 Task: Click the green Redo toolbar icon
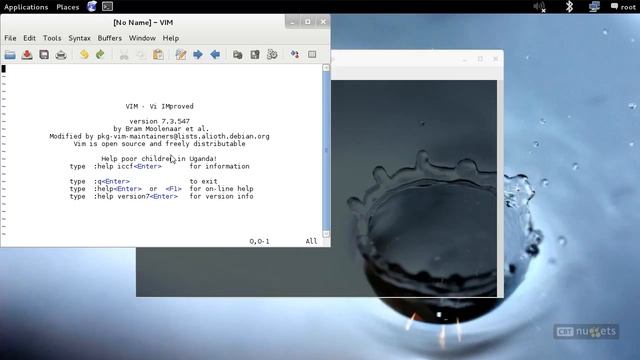tap(100, 54)
